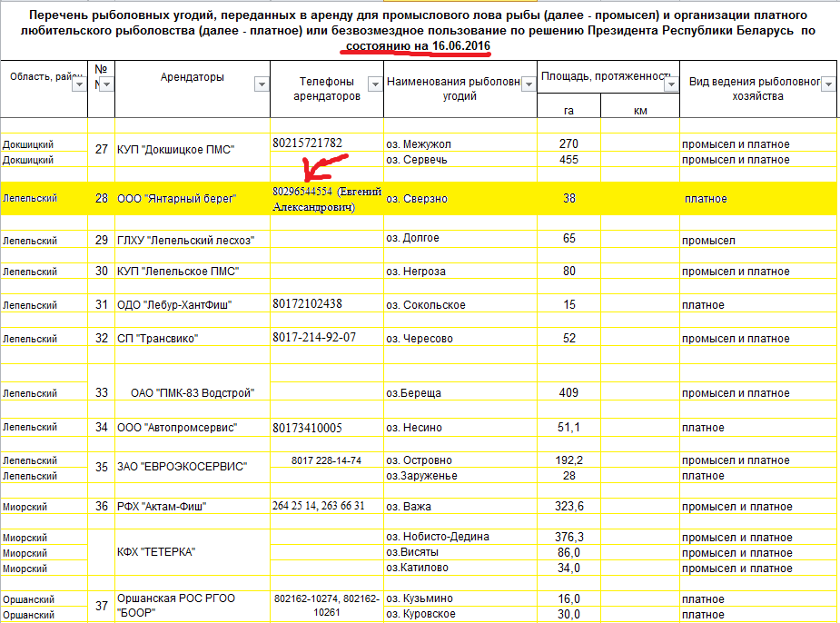The image size is (840, 623).
Task: Open filter for 'Вид ведения рыболовного хозяйства'
Action: click(828, 84)
